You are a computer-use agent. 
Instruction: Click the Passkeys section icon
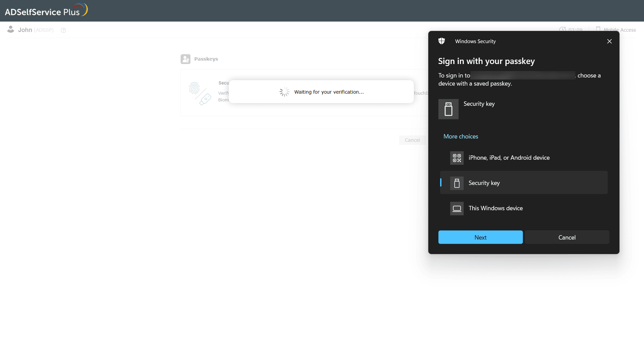[186, 59]
